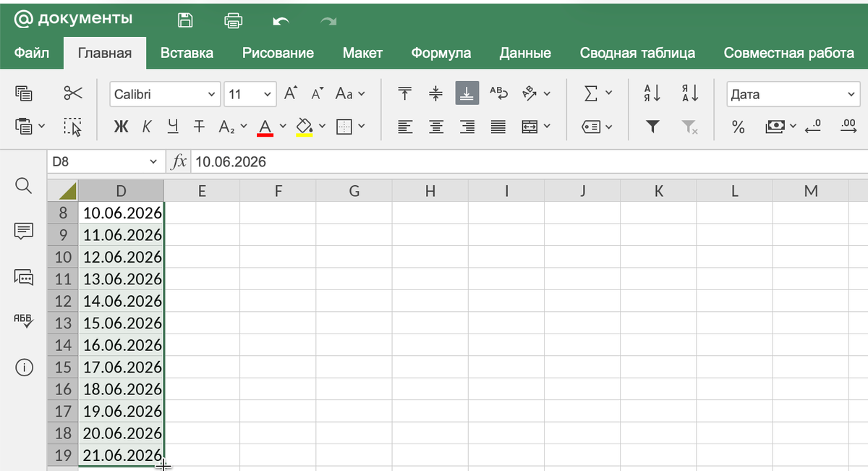Cut selection with the scissors icon
This screenshot has width=868, height=471.
[73, 93]
